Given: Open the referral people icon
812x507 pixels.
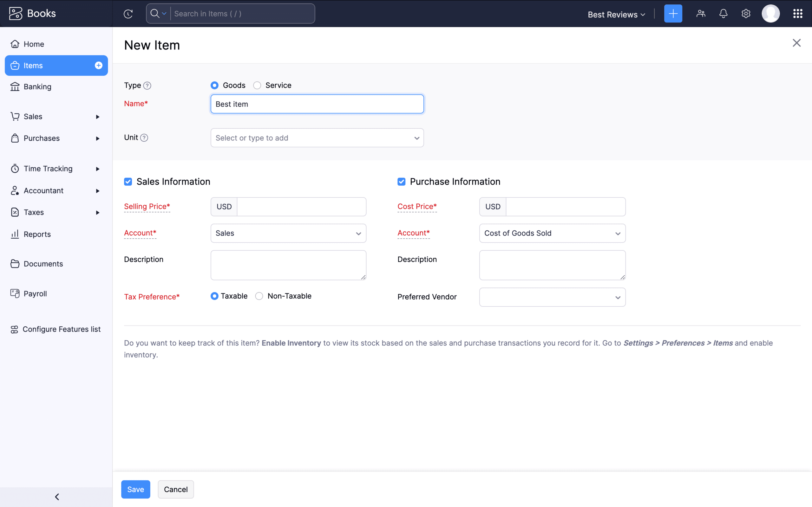Looking at the screenshot, I should pyautogui.click(x=701, y=14).
